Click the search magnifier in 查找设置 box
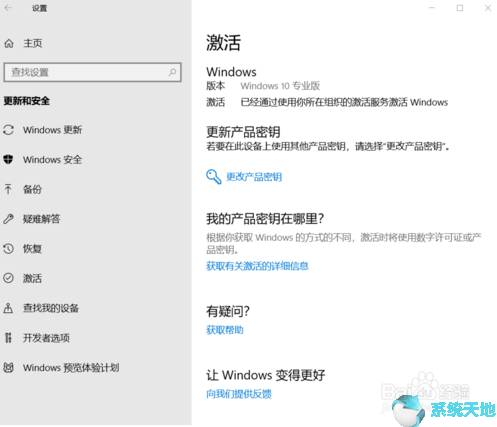497x427 pixels. 172,72
